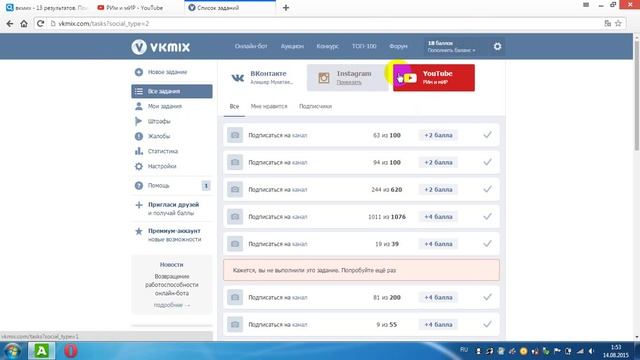This screenshot has height=360, width=640.
Task: Click thumbnail of task 244 of 620
Action: 235,189
